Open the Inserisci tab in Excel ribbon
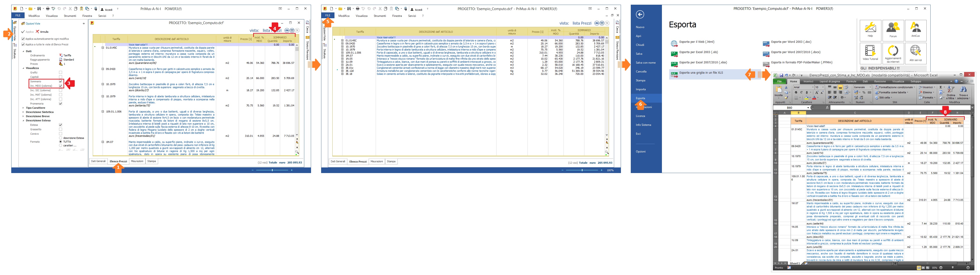 click(x=808, y=81)
